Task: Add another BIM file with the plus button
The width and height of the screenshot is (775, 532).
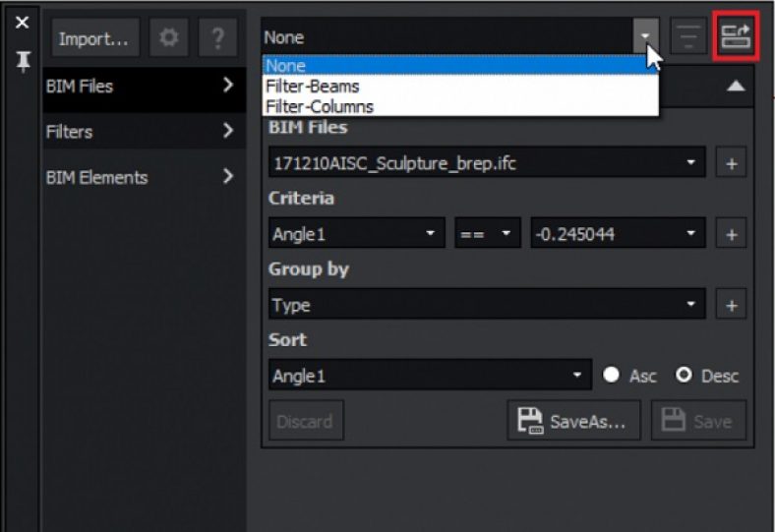Action: tap(731, 162)
